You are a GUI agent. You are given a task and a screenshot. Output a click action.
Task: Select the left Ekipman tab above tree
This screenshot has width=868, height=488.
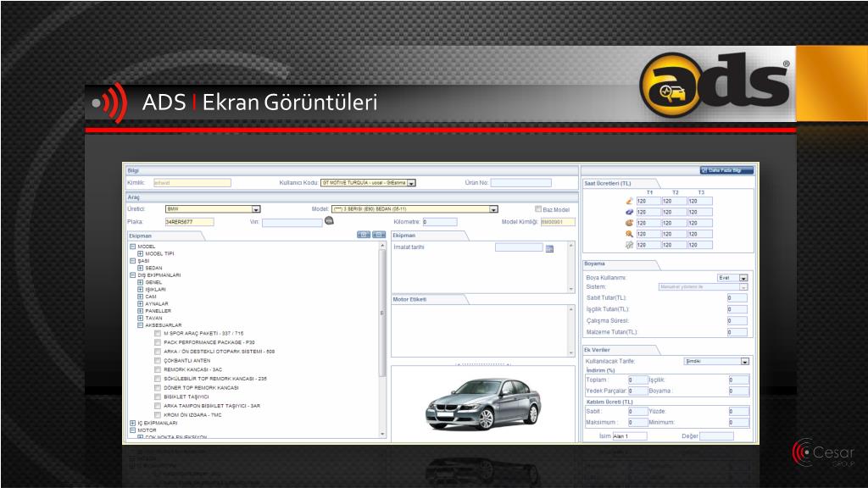click(165, 236)
